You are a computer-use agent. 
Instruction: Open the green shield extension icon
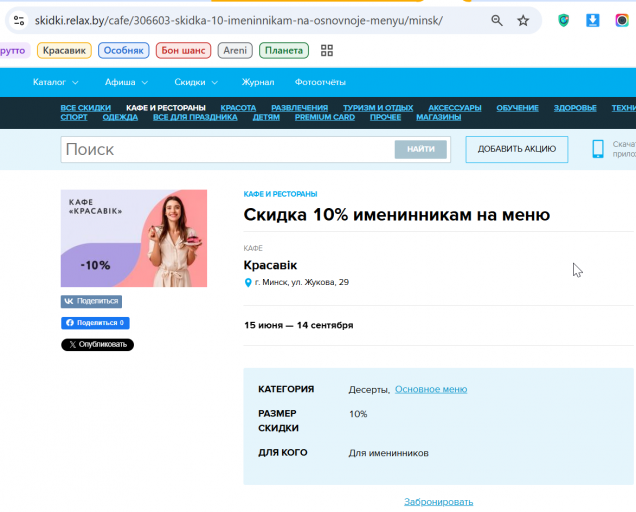tap(563, 20)
